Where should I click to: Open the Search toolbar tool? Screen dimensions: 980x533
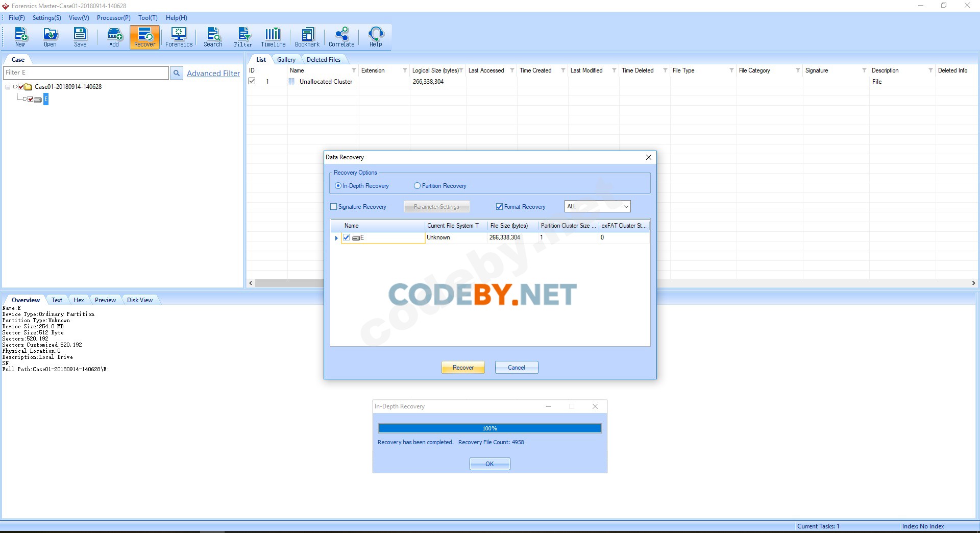[x=213, y=37]
